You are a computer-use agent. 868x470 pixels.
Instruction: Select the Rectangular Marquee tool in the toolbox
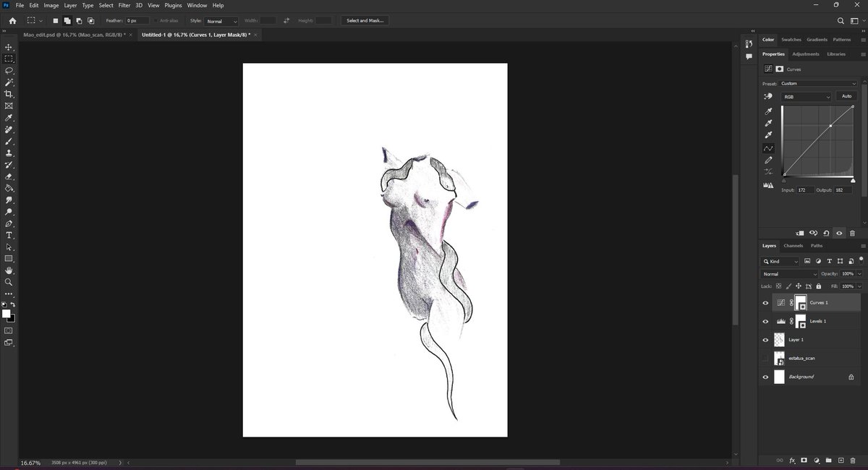tap(9, 59)
